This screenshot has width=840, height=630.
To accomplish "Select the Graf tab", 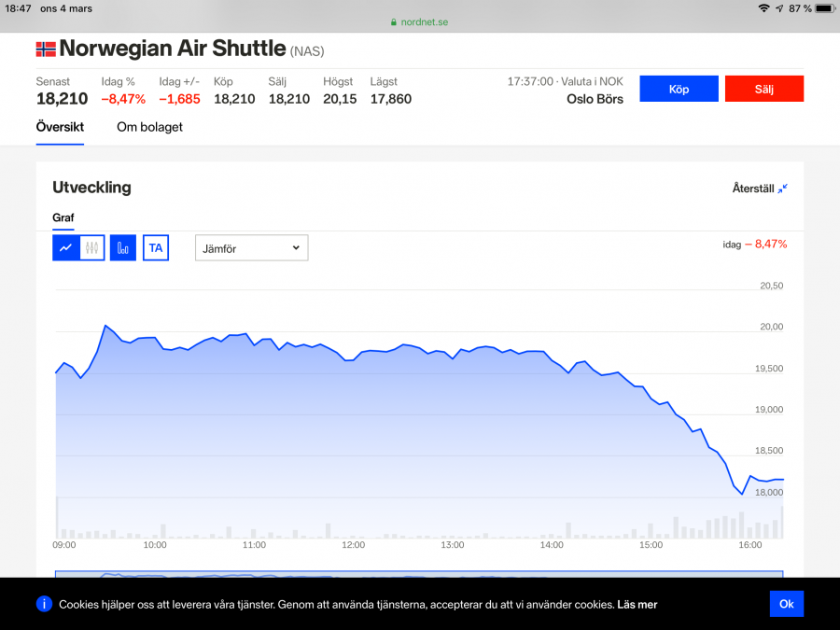I will coord(63,217).
